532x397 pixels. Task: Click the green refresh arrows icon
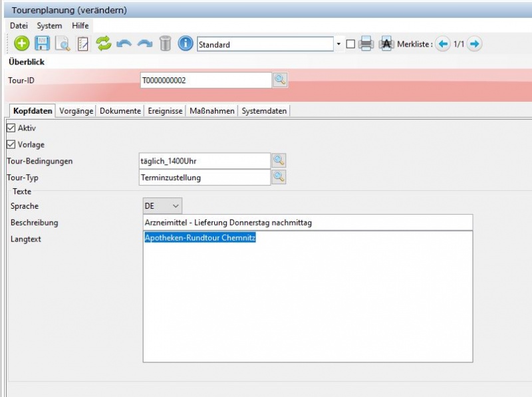tap(103, 44)
